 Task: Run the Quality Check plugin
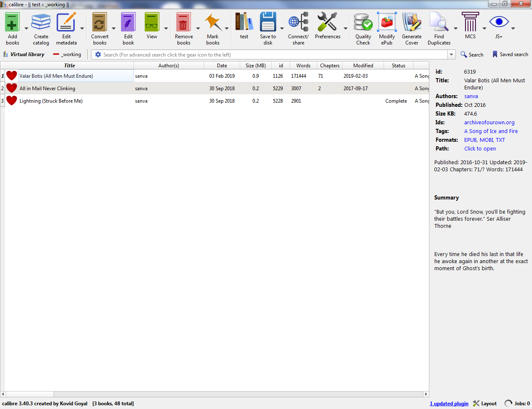[363, 22]
